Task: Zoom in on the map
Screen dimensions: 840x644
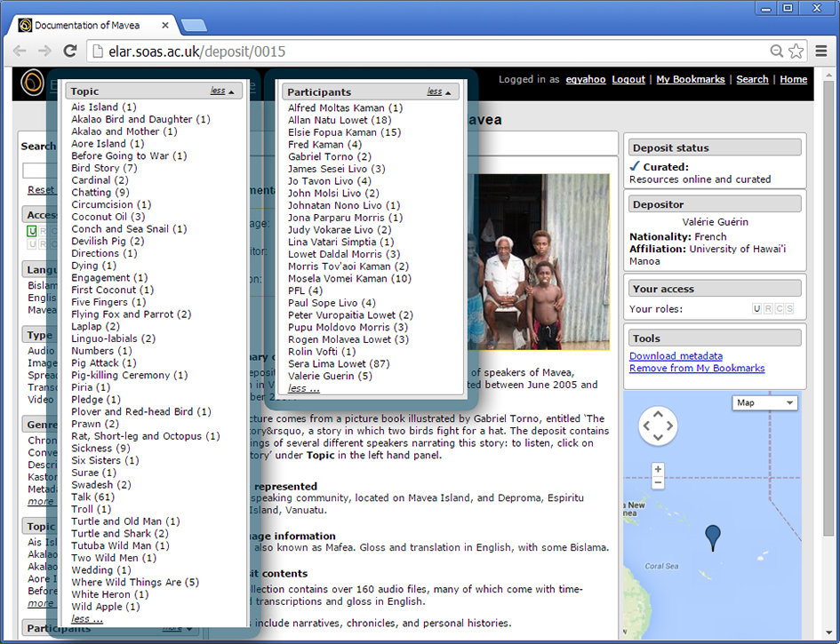Action: click(658, 470)
